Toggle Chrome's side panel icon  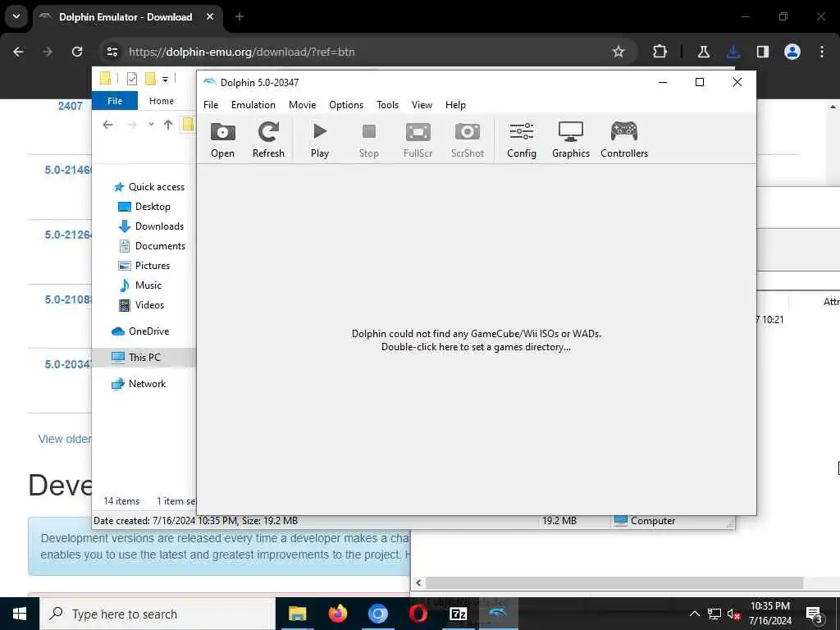762,52
